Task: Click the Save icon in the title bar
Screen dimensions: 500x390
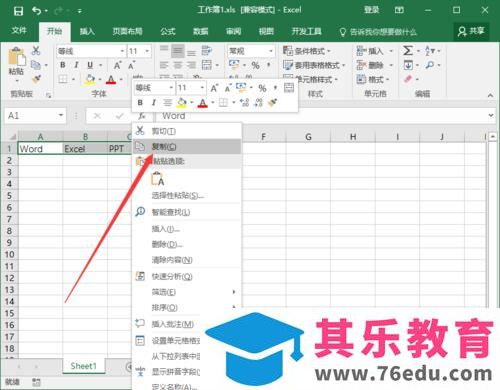Action: click(x=18, y=11)
